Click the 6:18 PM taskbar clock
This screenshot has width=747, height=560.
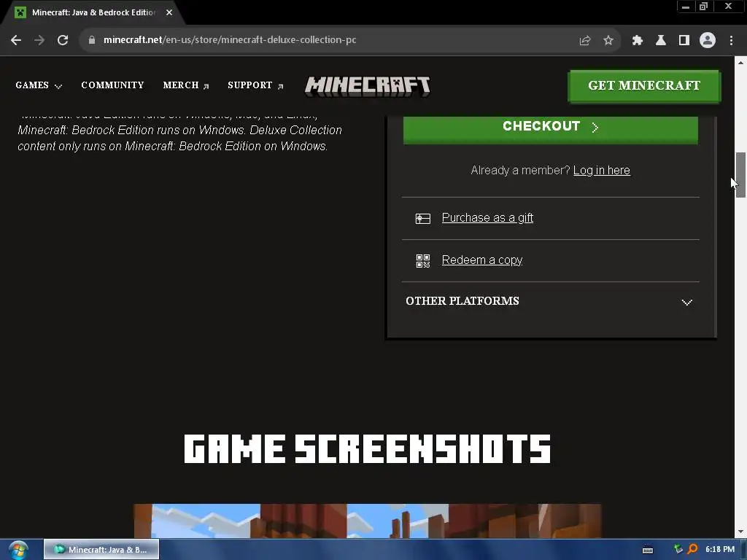point(720,549)
